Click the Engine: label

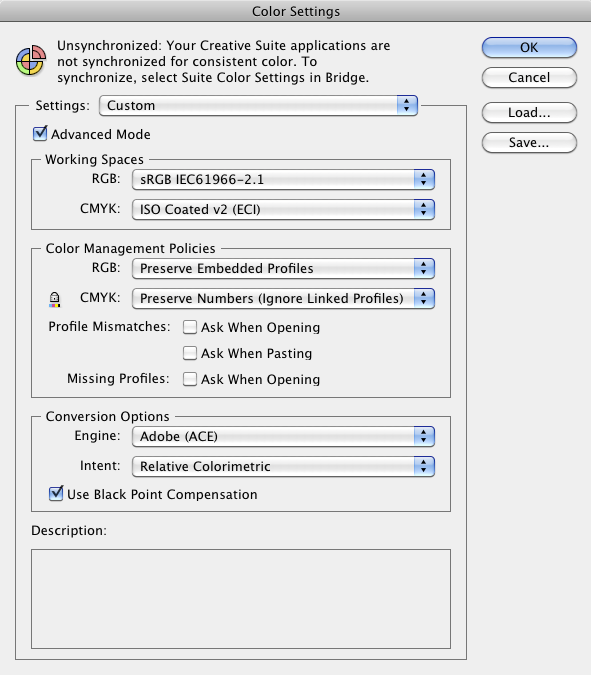(97, 436)
